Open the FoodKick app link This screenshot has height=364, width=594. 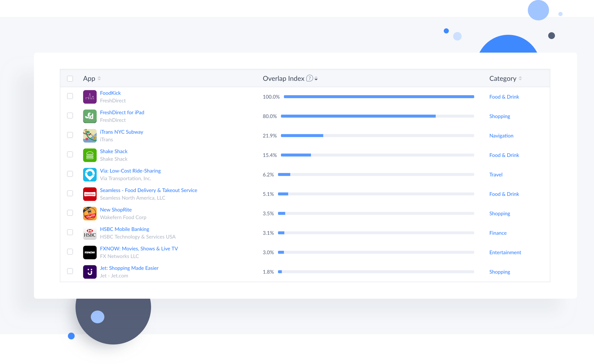pyautogui.click(x=110, y=93)
